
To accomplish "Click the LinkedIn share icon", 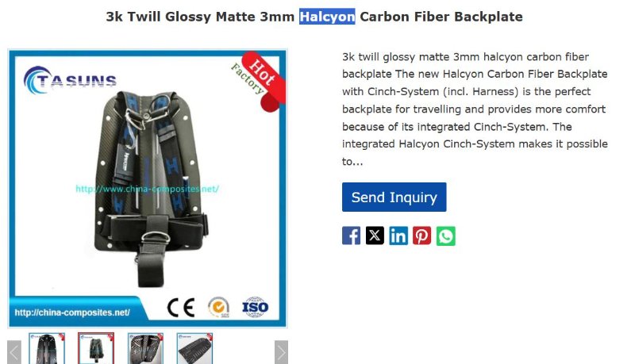I will tap(398, 236).
